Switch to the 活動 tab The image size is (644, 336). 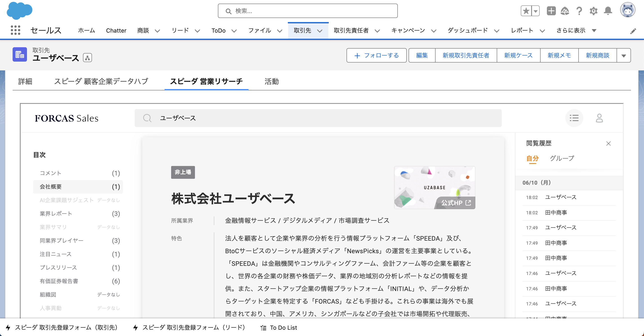coord(271,81)
